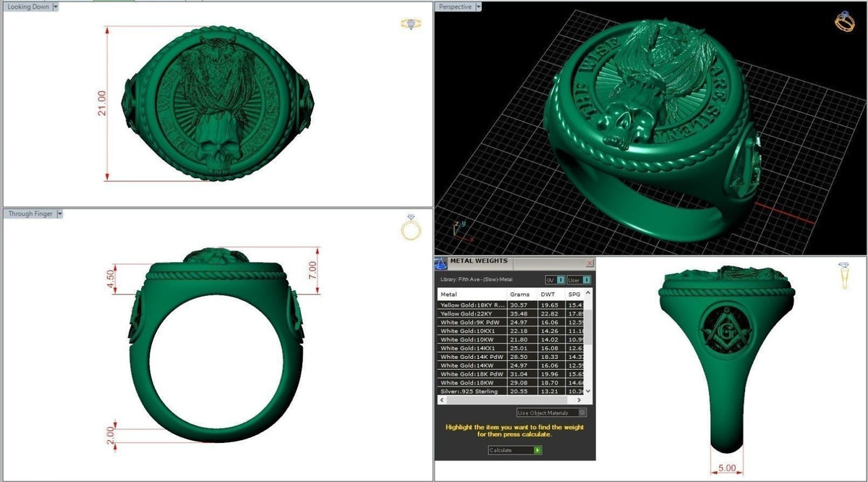Image resolution: width=868 pixels, height=482 pixels.
Task: Open the Looking Down viewport dropdown arrow
Action: [x=55, y=7]
